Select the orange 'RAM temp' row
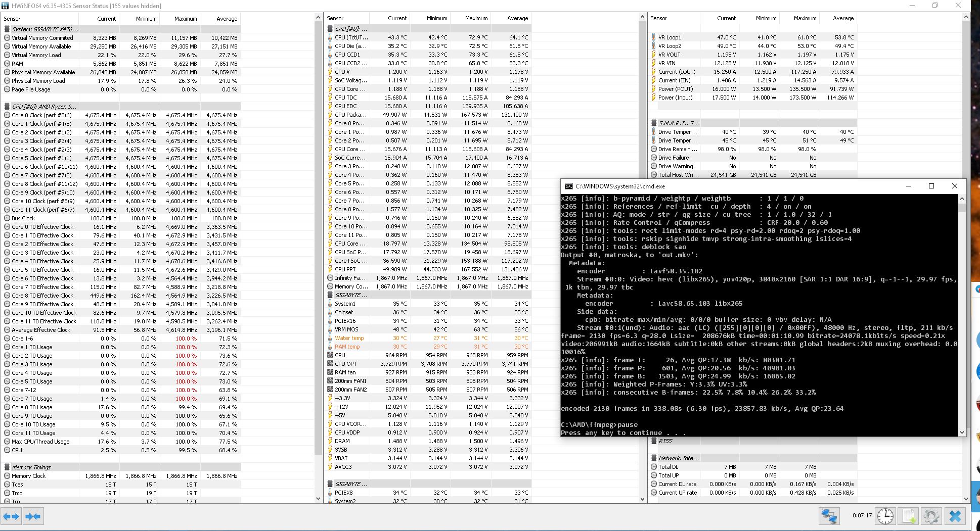Screen dimensions: 980x531 pyautogui.click(x=429, y=347)
